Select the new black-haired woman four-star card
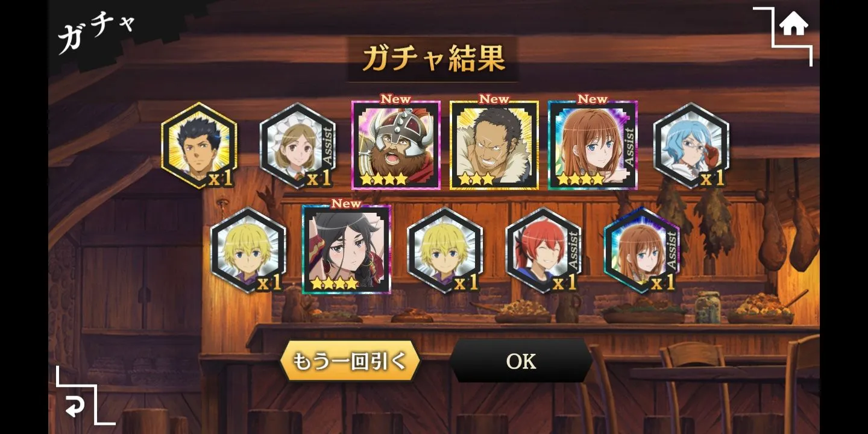Image resolution: width=868 pixels, height=434 pixels. click(x=347, y=250)
